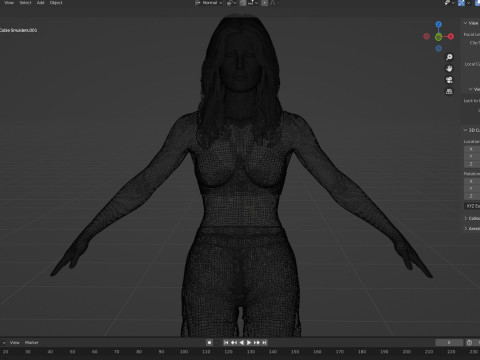
Task: Open the viewport View menu
Action: 9,3
